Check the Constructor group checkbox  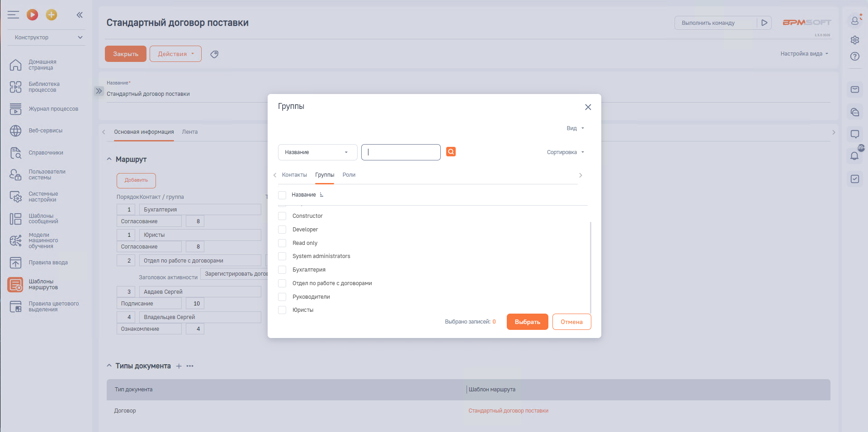282,216
